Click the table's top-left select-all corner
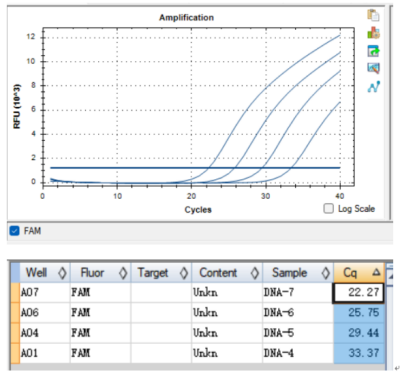This screenshot has width=400, height=378. pos(15,273)
